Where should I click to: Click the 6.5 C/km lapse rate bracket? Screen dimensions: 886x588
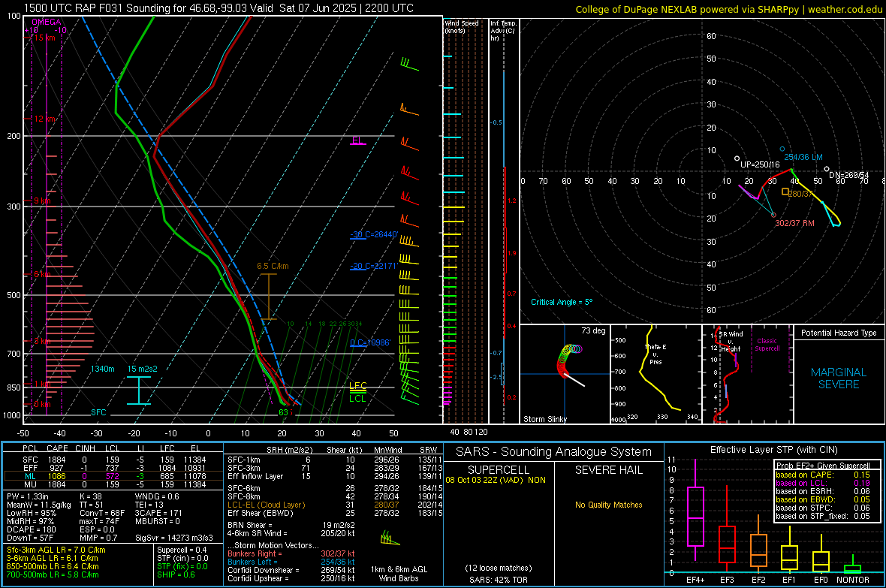[x=268, y=297]
